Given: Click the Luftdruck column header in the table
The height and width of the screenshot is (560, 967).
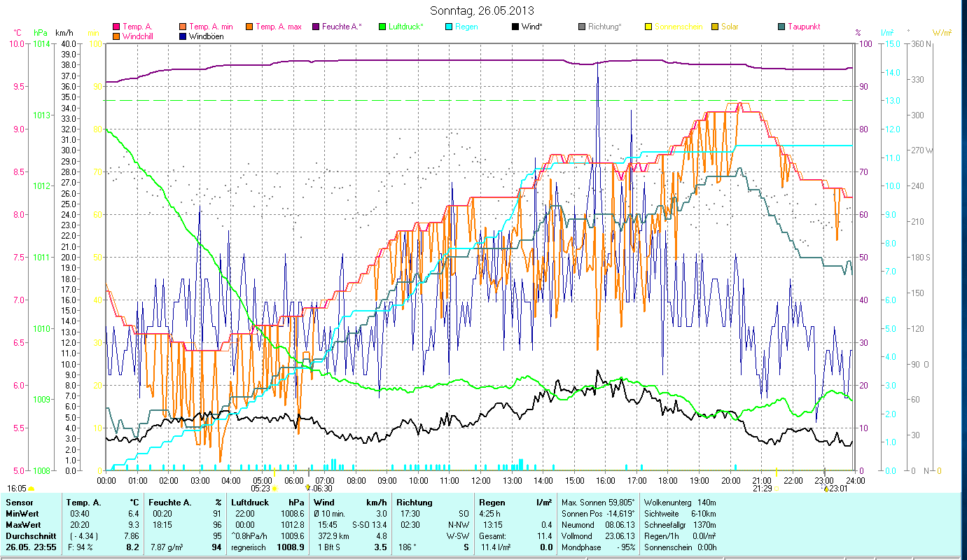Looking at the screenshot, I should coord(250,503).
